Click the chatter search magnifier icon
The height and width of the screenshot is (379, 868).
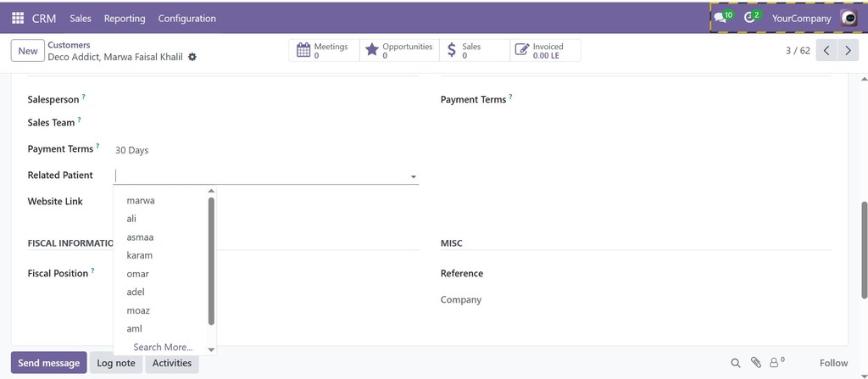735,363
